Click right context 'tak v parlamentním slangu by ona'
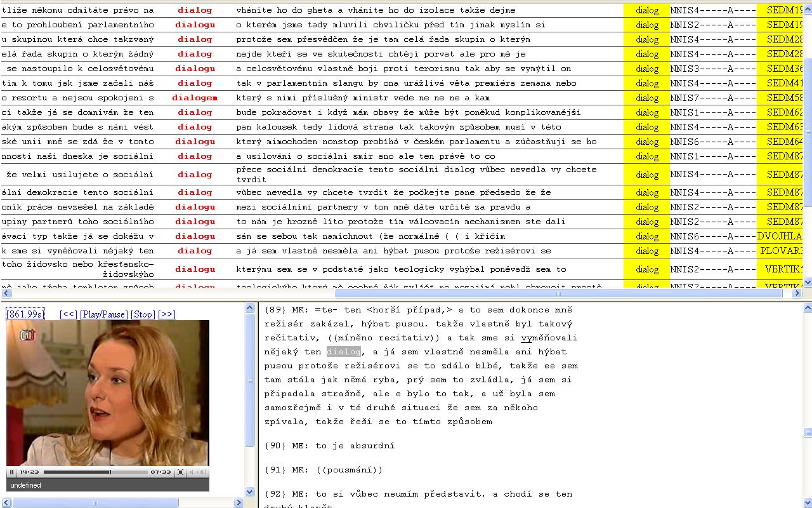 tap(317, 83)
